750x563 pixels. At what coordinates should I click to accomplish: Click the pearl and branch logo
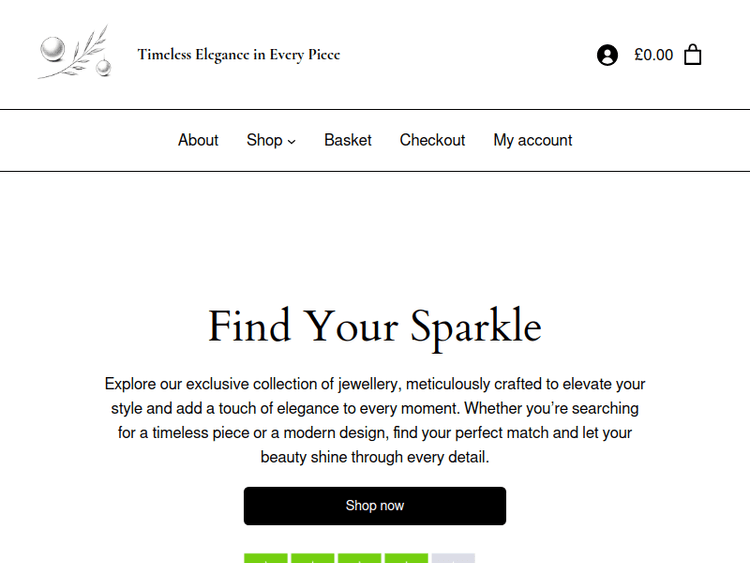tap(74, 54)
